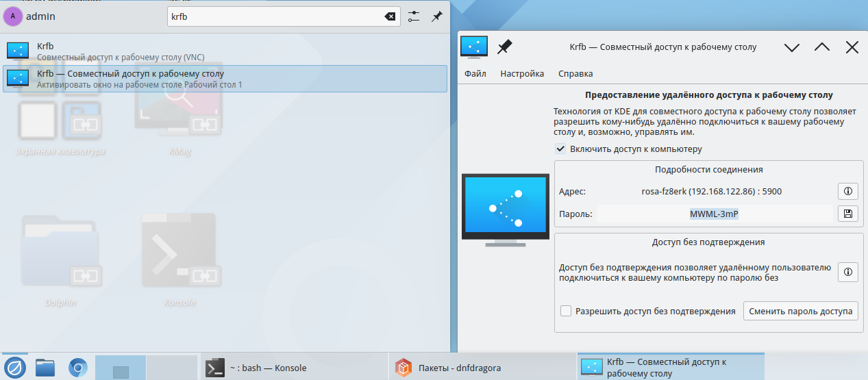Enable 'Разрешить доступ без подтверждения' checkbox

tap(566, 311)
